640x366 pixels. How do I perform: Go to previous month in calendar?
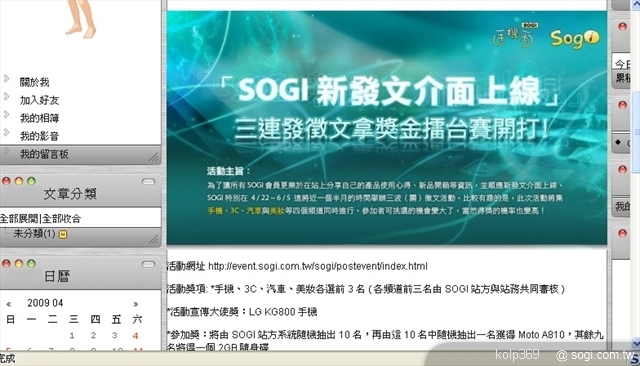9,304
